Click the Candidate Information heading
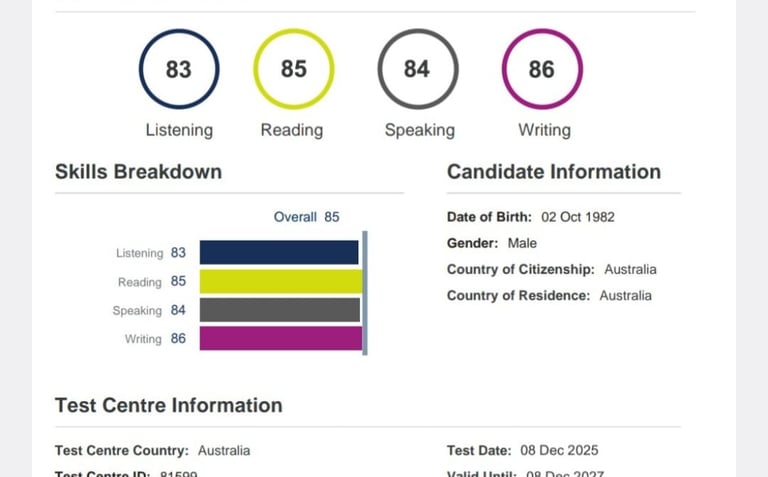 click(x=554, y=172)
